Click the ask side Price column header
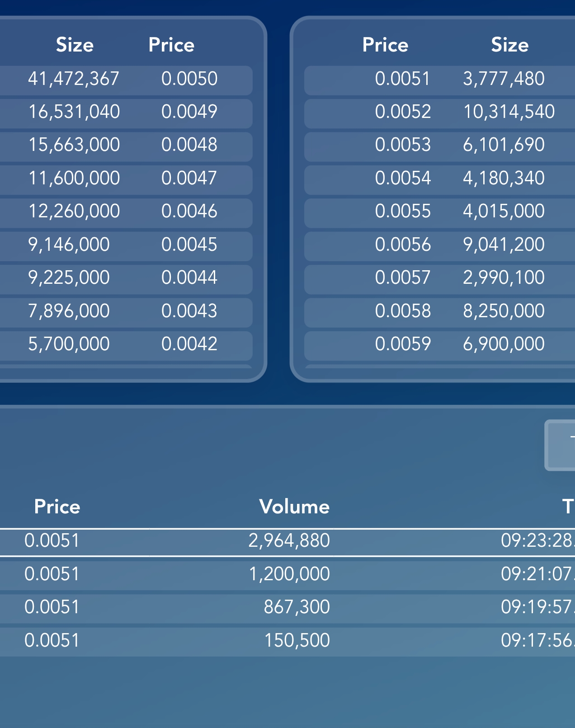Screen dimensions: 575x728 [385, 45]
